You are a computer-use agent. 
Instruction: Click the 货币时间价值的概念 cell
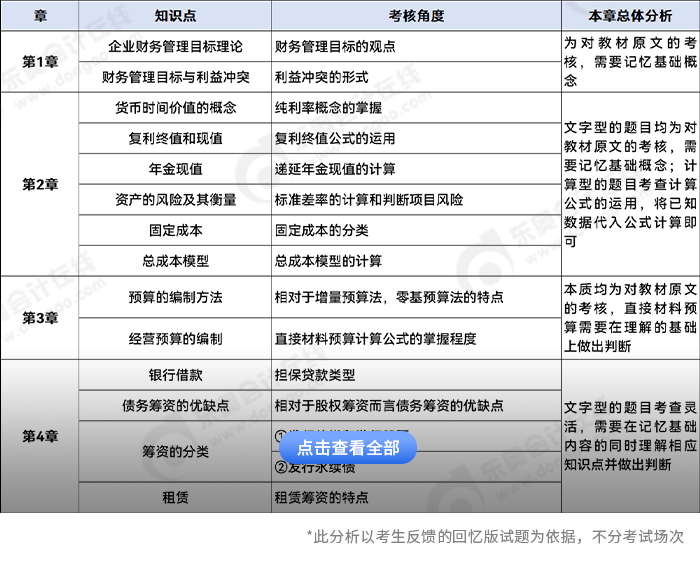175,108
